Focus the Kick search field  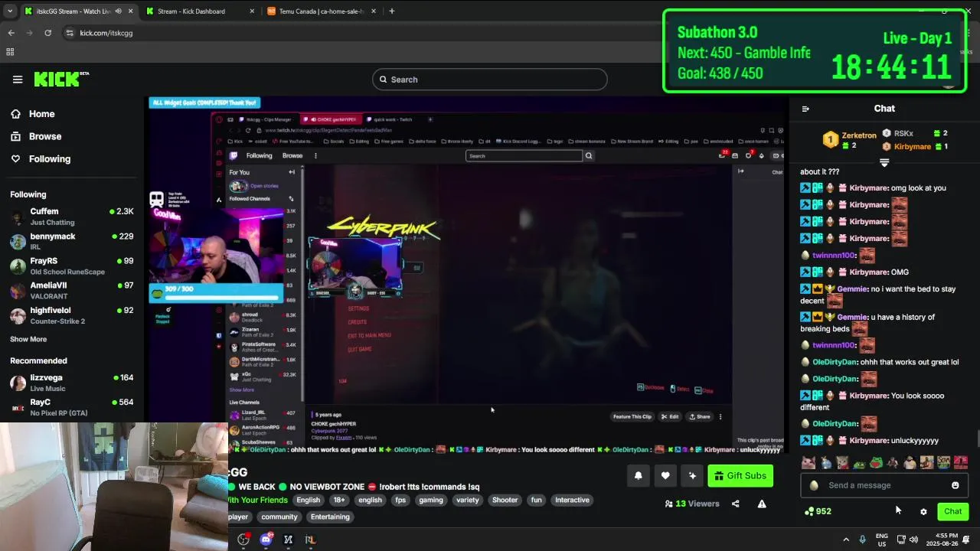pos(490,80)
